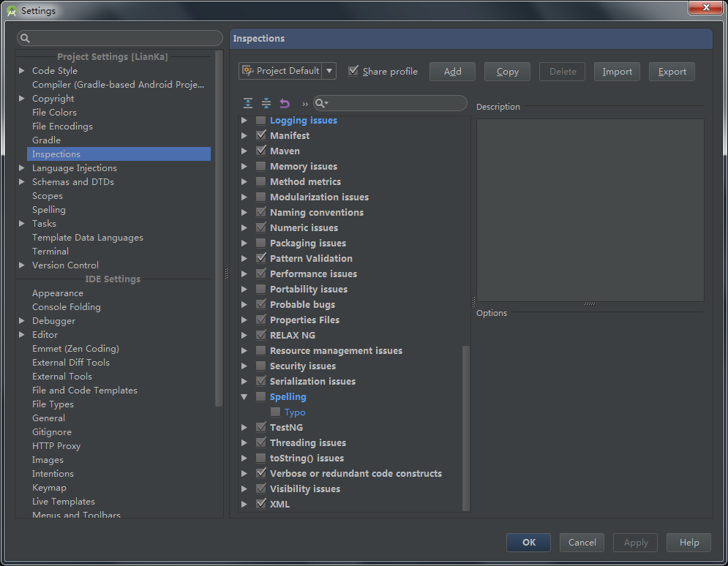Click the purple Reset to default arrow icon
The image size is (728, 566).
click(285, 104)
